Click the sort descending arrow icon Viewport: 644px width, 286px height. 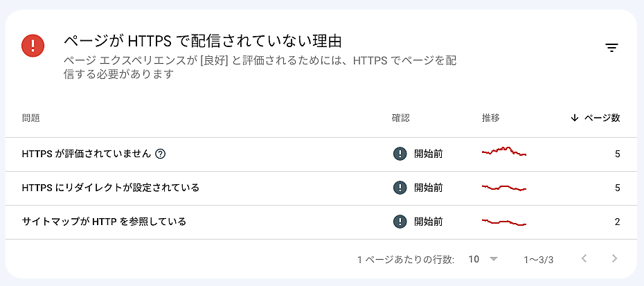574,118
